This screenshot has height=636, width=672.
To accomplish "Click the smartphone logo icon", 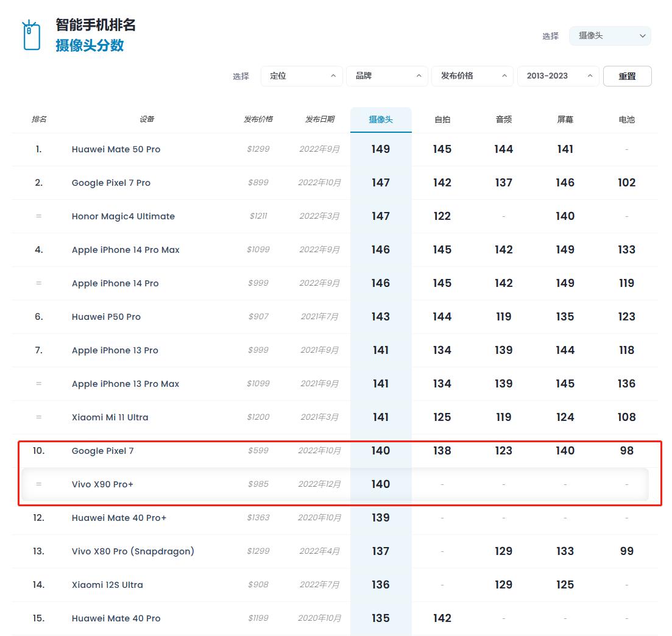I will [x=30, y=35].
